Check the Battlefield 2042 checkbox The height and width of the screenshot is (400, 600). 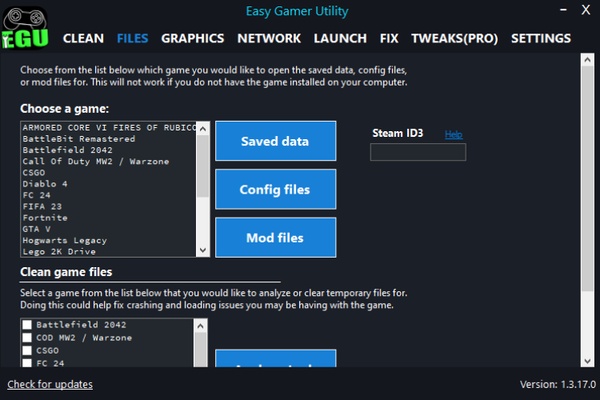tap(27, 325)
